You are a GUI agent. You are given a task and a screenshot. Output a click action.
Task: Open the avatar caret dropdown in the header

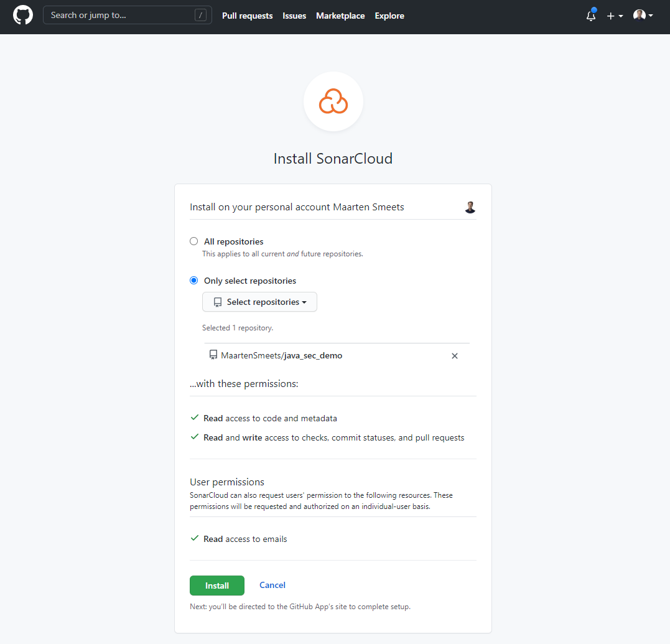coord(651,16)
